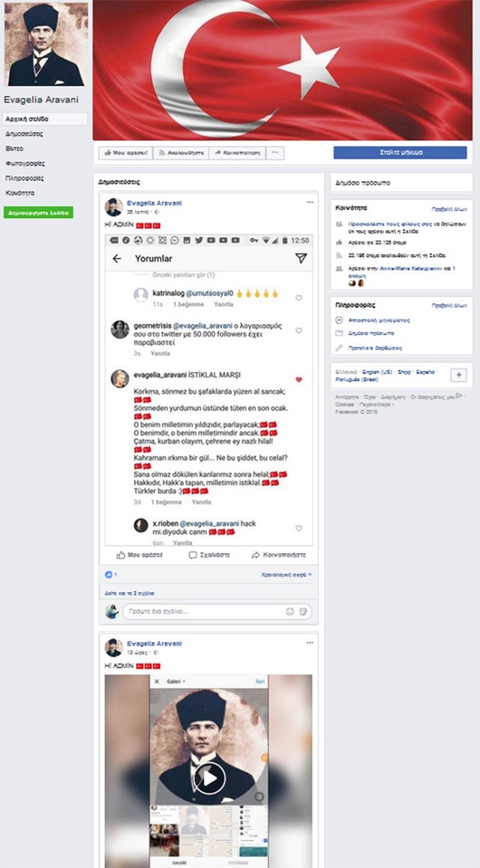This screenshot has width=480, height=868.
Task: Expand Δείτε και τα 2 σχόλια
Action: coord(130,593)
